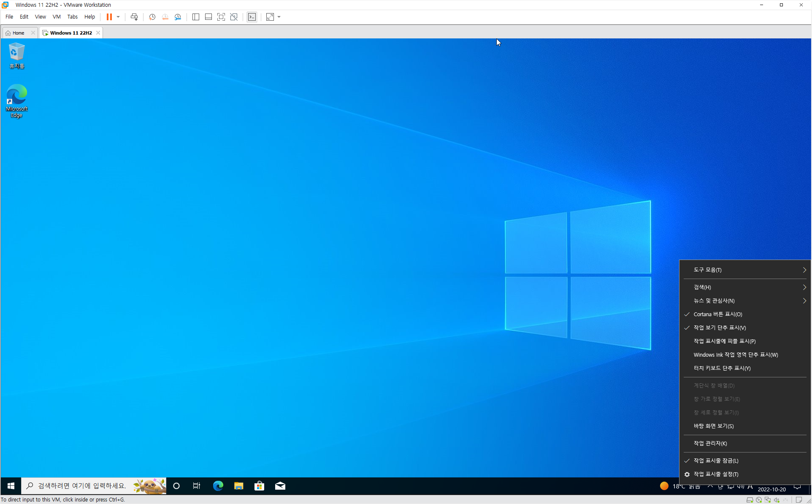Click the Task View taskbar icon
Viewport: 812px width, 504px height.
coord(197,486)
